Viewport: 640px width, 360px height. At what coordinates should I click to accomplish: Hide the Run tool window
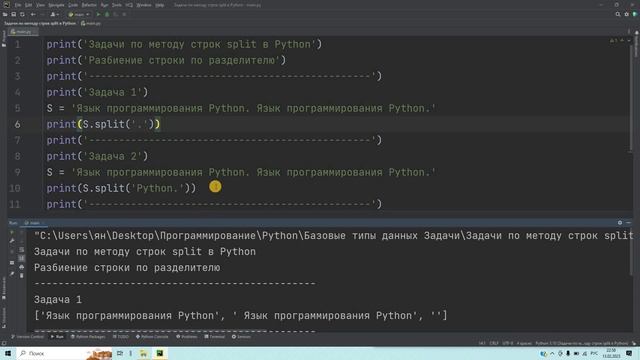629,222
